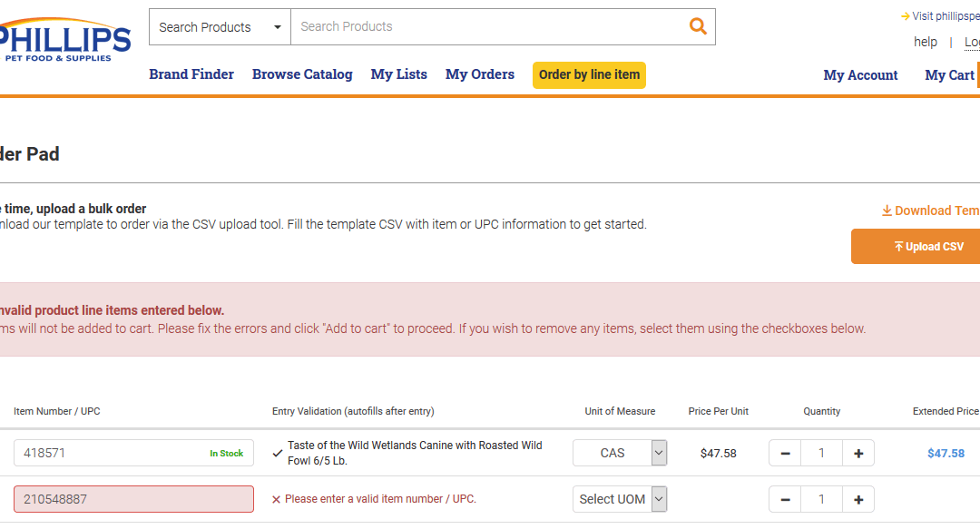Decrease quantity for item 418571

(785, 453)
